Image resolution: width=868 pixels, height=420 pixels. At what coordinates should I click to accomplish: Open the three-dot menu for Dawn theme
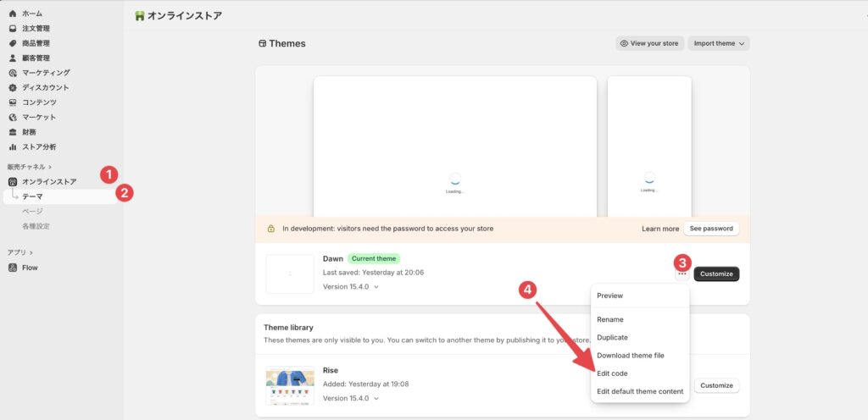click(x=682, y=274)
